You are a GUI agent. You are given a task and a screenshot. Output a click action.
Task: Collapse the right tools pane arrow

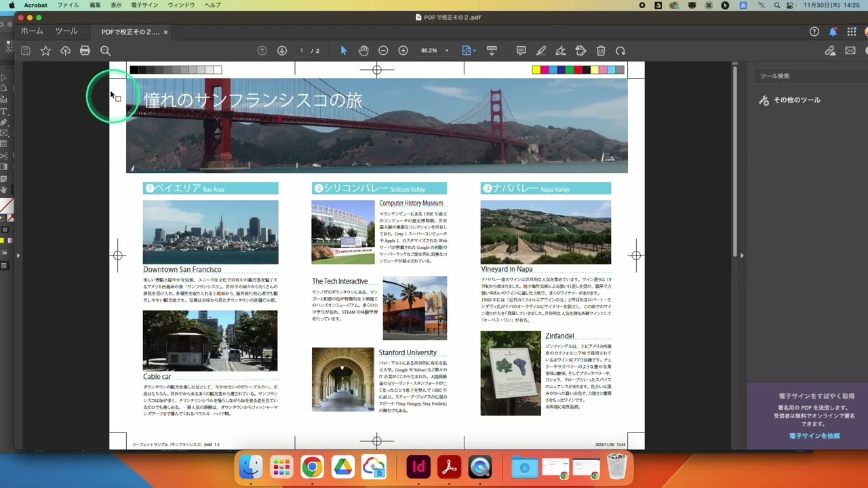[x=742, y=256]
